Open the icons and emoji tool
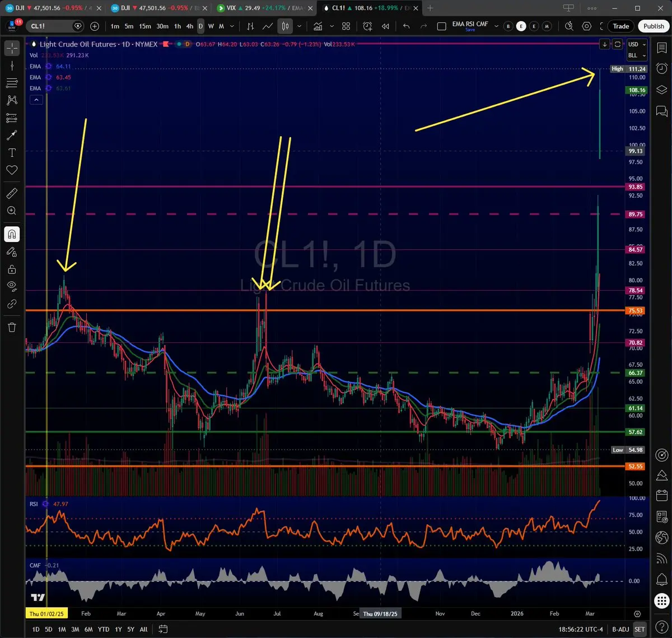This screenshot has height=638, width=672. 12,170
